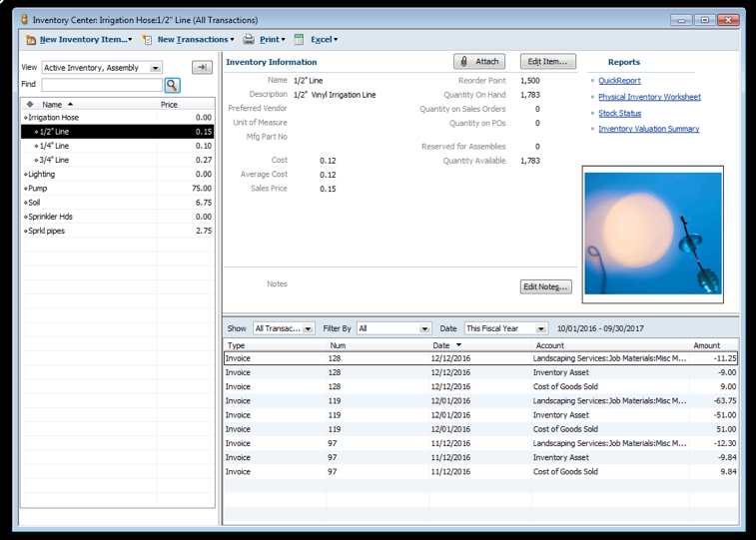Select Invoice 128 Landscaping Services row
The height and width of the screenshot is (540, 756).
coord(480,358)
